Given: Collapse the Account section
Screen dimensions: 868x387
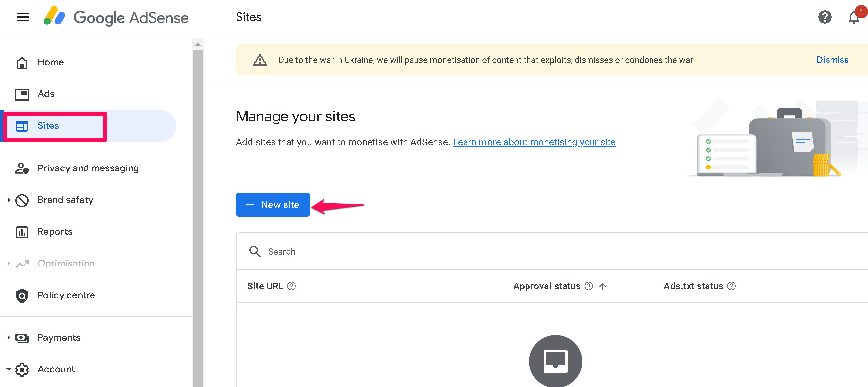Looking at the screenshot, I should (x=8, y=369).
